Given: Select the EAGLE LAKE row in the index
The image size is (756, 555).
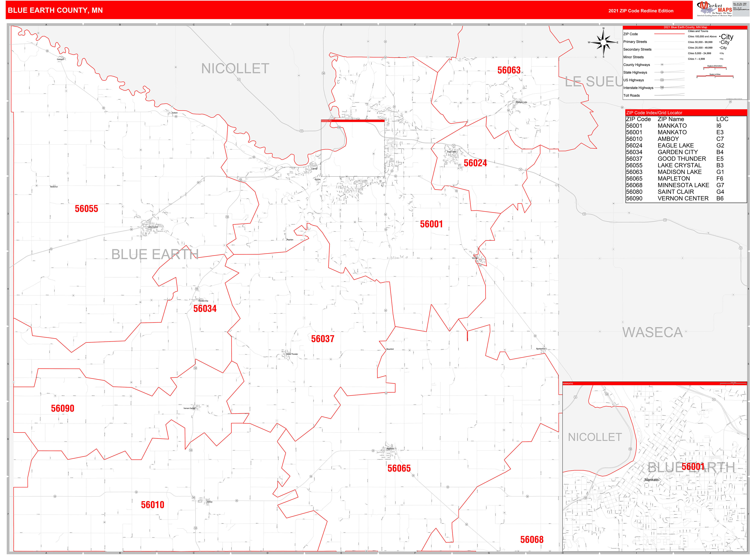Looking at the screenshot, I should point(675,145).
